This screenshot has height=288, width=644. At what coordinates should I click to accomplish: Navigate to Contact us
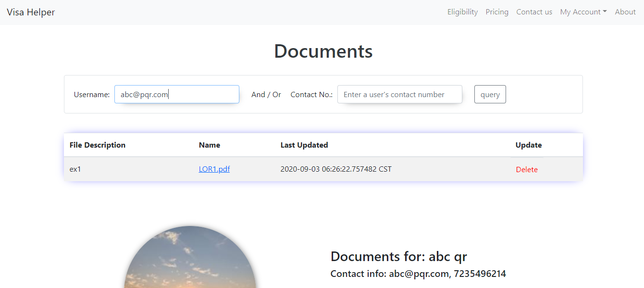[534, 12]
